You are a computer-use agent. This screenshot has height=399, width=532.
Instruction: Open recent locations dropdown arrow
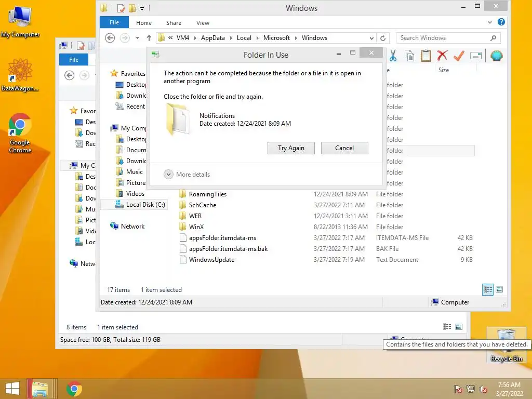point(137,38)
